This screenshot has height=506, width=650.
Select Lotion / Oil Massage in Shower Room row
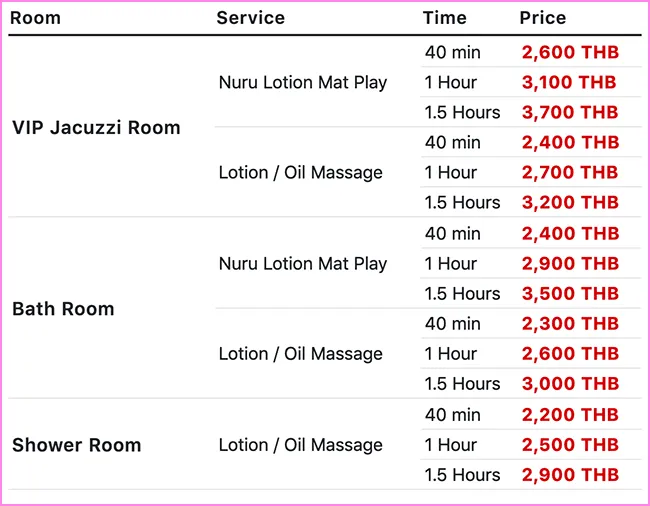point(300,445)
